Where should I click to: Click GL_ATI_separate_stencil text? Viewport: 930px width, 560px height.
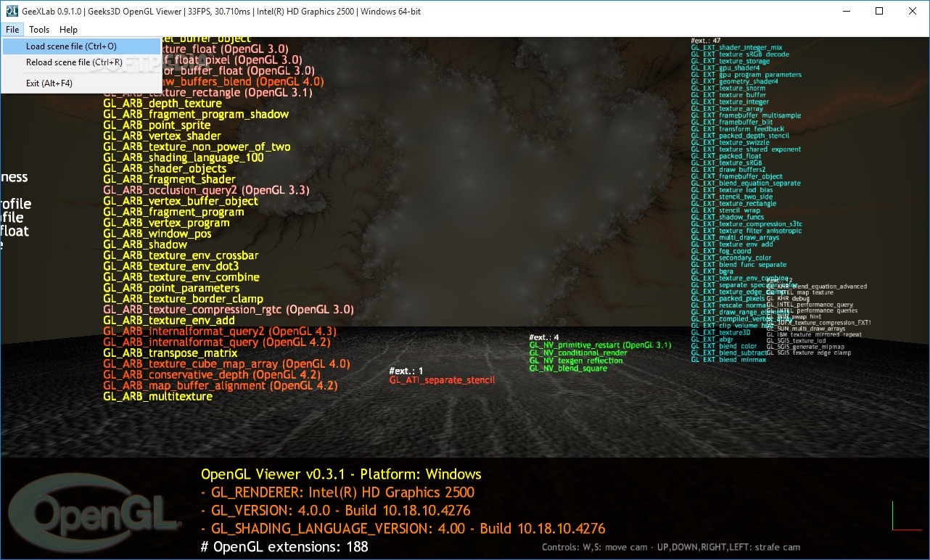442,380
